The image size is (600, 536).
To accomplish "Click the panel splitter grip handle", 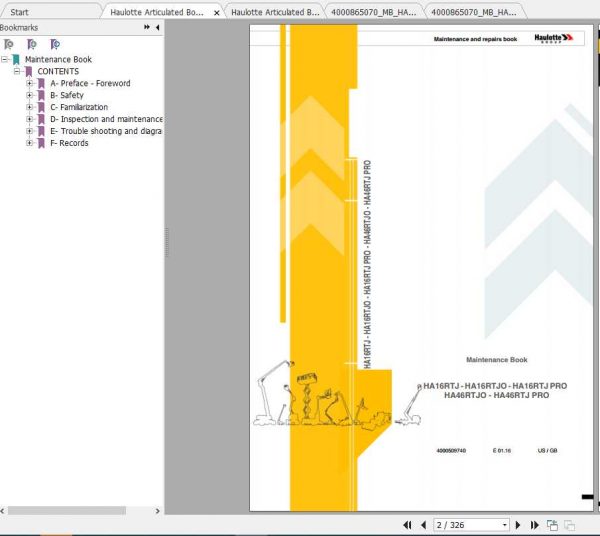I will [167, 243].
